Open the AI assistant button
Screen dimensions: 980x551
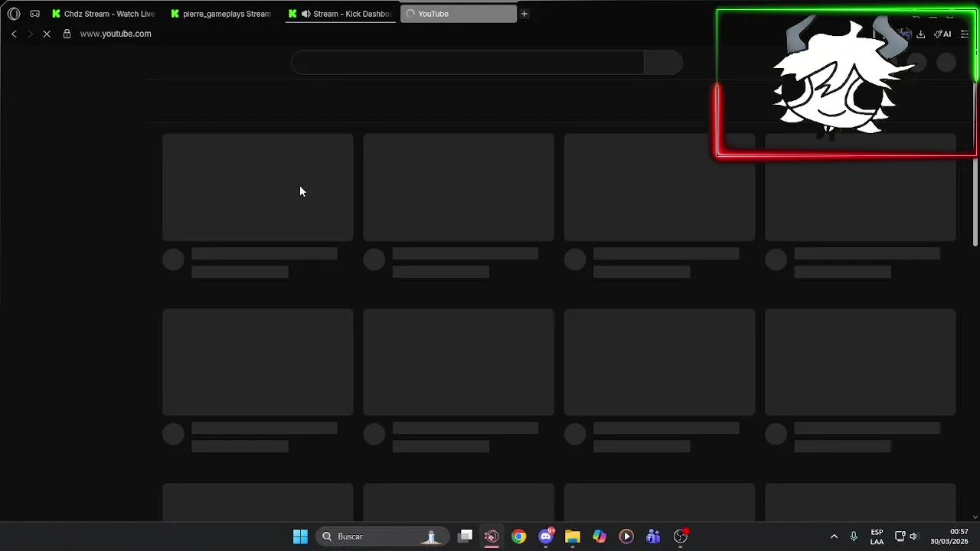tap(942, 34)
